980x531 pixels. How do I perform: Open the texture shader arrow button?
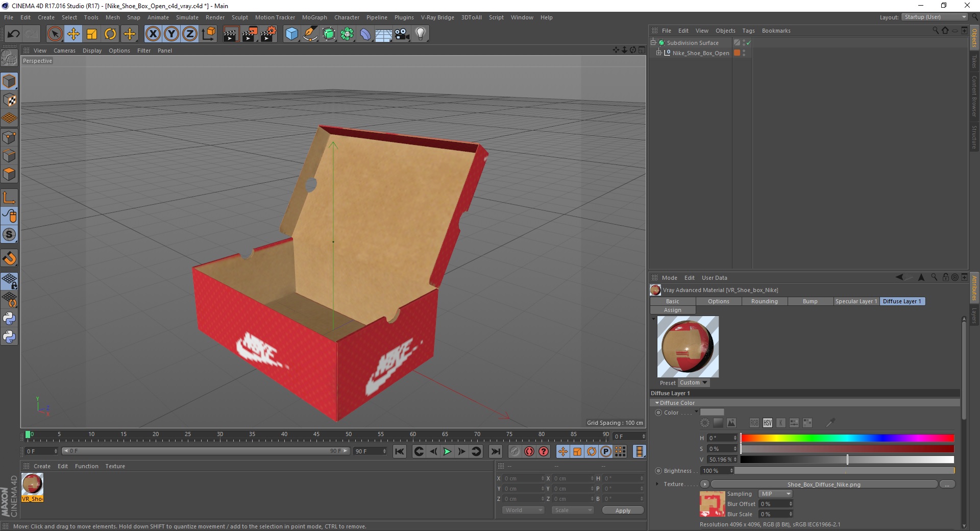(705, 484)
